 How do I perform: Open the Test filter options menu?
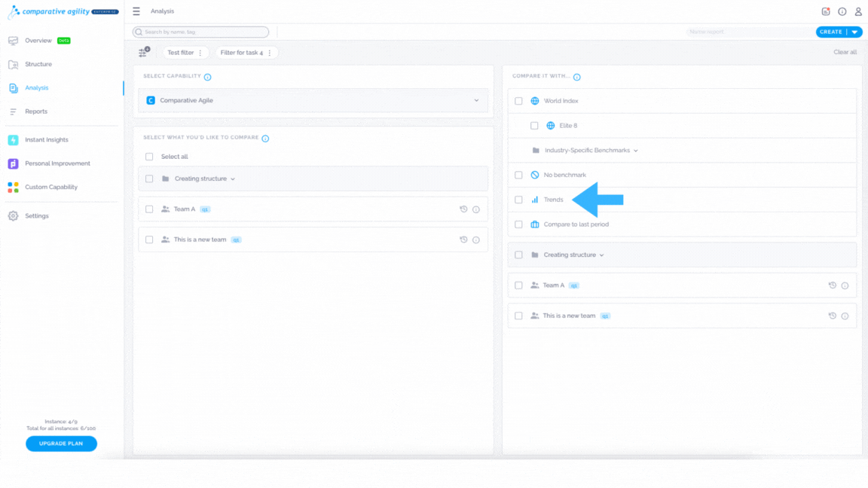(x=200, y=53)
